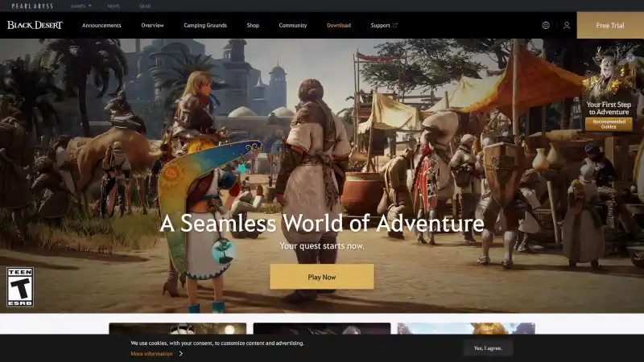Click the chevron next to More information
Viewport: 644px width, 362px height.
pyautogui.click(x=180, y=353)
